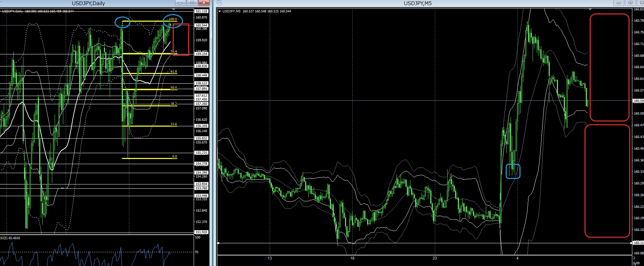Click the 153.446 line price label

pos(201,195)
